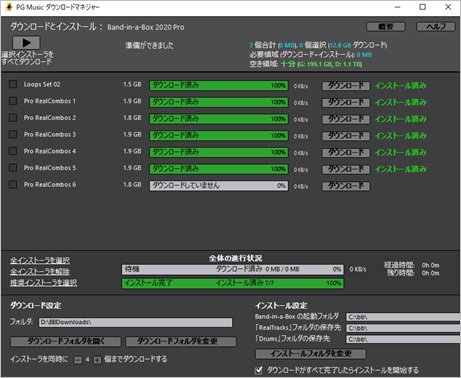Click ダウンロード button for Pro RealCombos 3

346,136
